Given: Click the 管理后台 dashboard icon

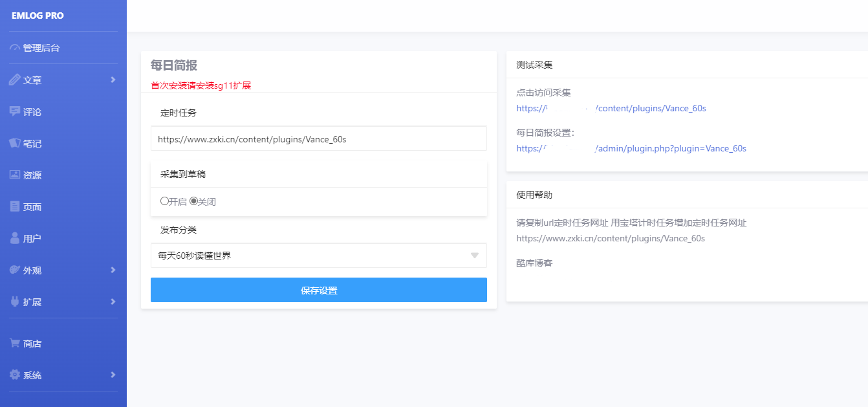Looking at the screenshot, I should pyautogui.click(x=14, y=47).
